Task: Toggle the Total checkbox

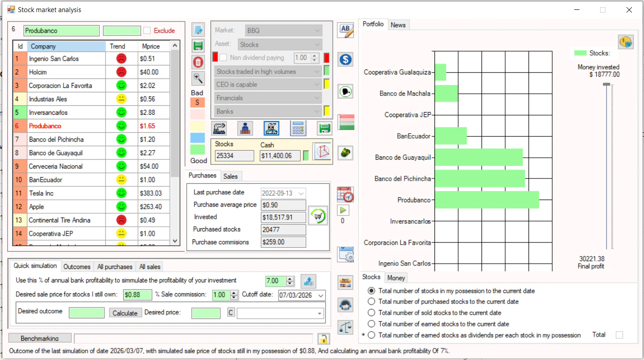Action: pos(619,335)
